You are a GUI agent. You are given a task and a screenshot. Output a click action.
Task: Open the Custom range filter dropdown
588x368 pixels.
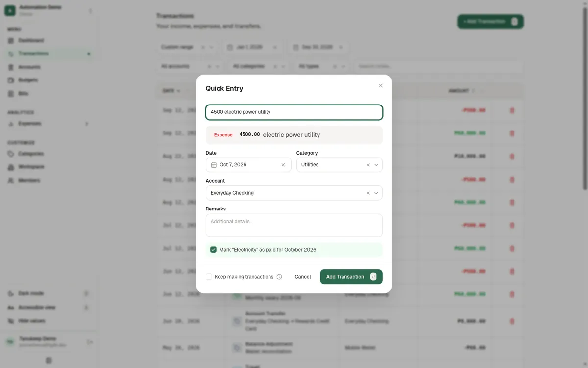point(187,47)
